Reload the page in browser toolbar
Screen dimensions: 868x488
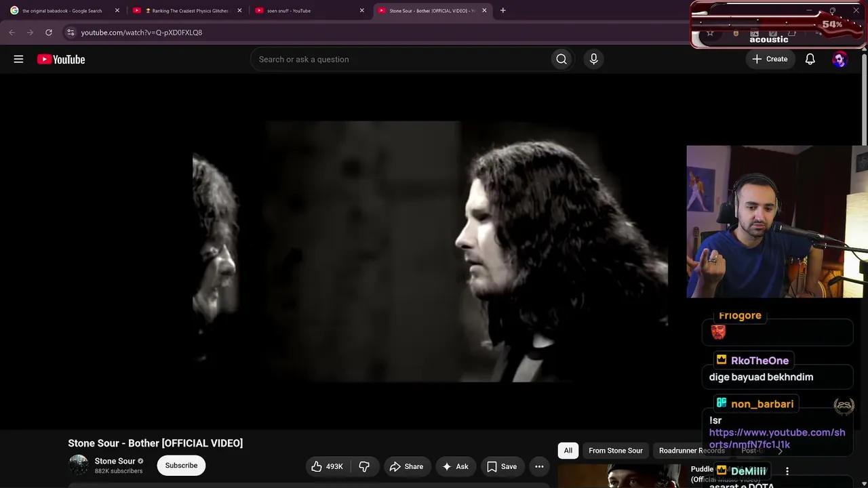[49, 32]
